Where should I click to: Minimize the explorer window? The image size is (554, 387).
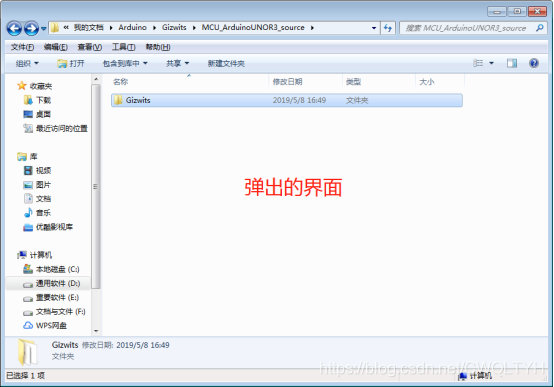pos(496,12)
